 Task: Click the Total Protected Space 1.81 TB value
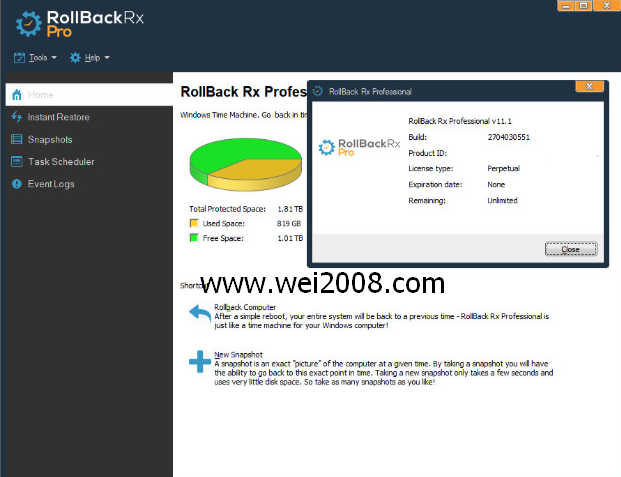pos(290,209)
